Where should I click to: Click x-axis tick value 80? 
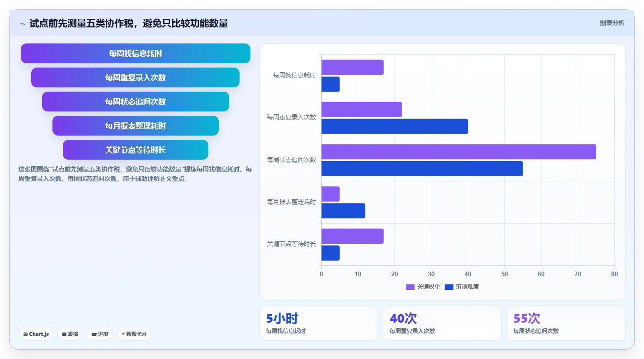[614, 274]
